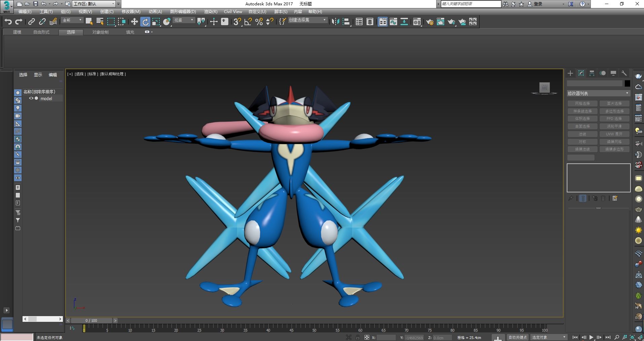Screen dimensions: 644x341
Task: Click the Select Object arrow tool
Action: point(89,22)
